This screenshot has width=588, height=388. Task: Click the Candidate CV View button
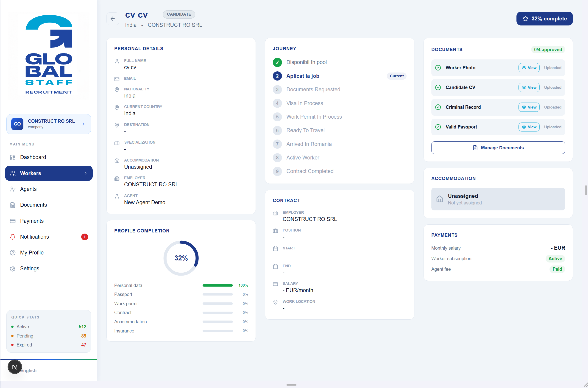(529, 87)
